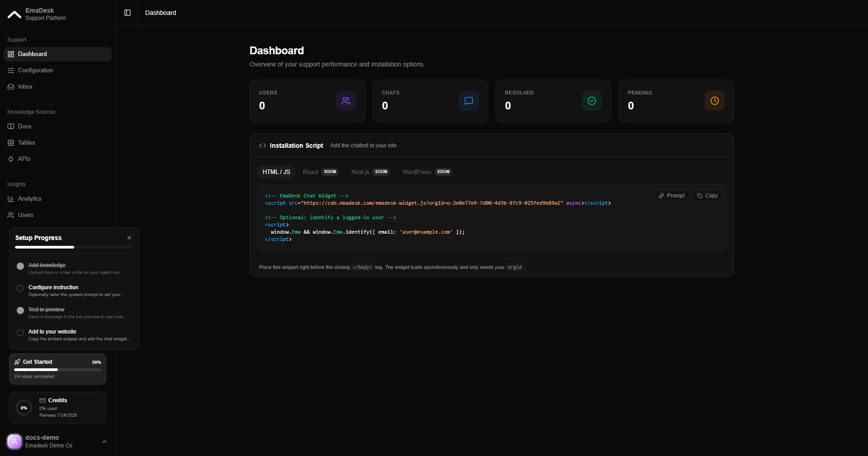Close the Setup Progress panel
Screen dimensions: 868x456
coord(129,238)
